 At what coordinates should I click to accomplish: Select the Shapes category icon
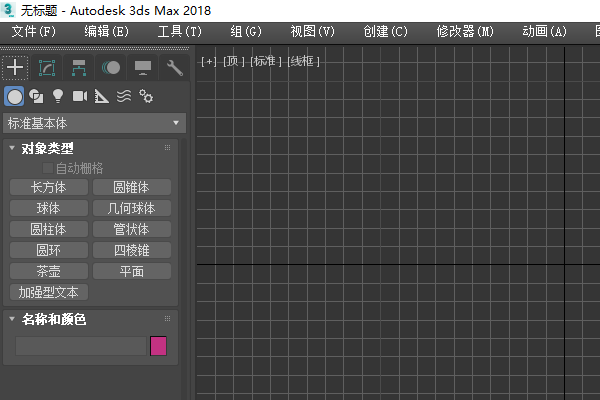[x=36, y=96]
